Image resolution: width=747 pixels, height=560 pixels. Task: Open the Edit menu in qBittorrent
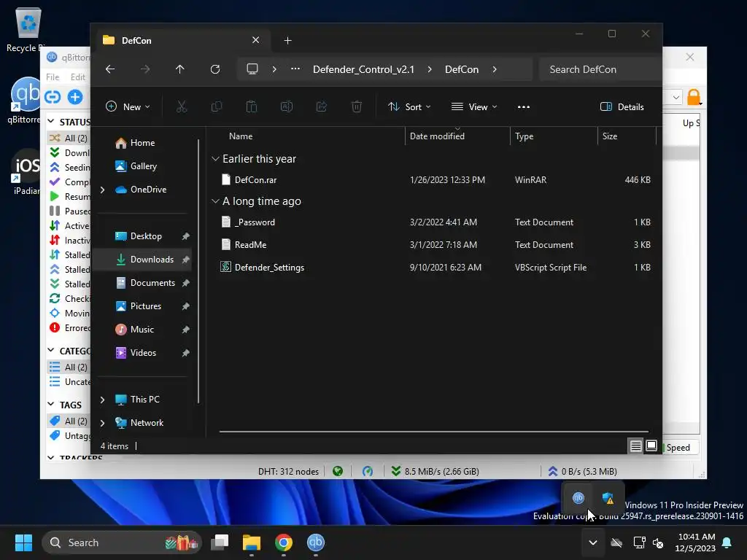point(77,77)
